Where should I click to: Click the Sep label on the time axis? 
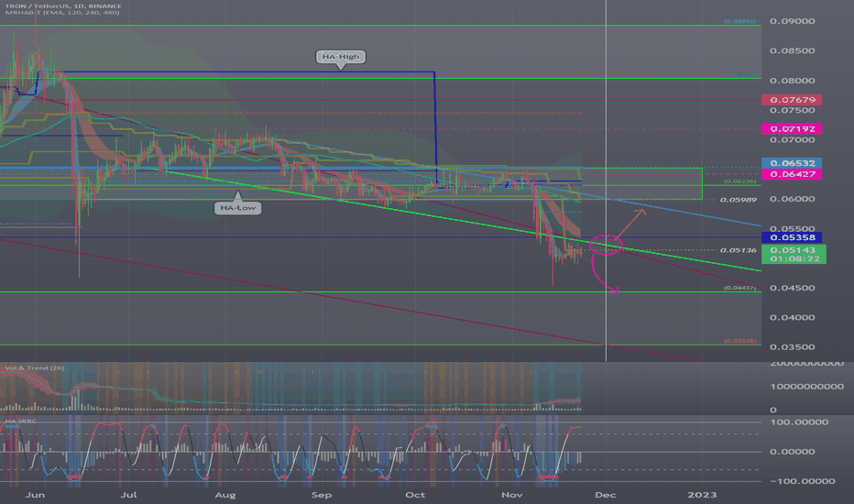(322, 495)
